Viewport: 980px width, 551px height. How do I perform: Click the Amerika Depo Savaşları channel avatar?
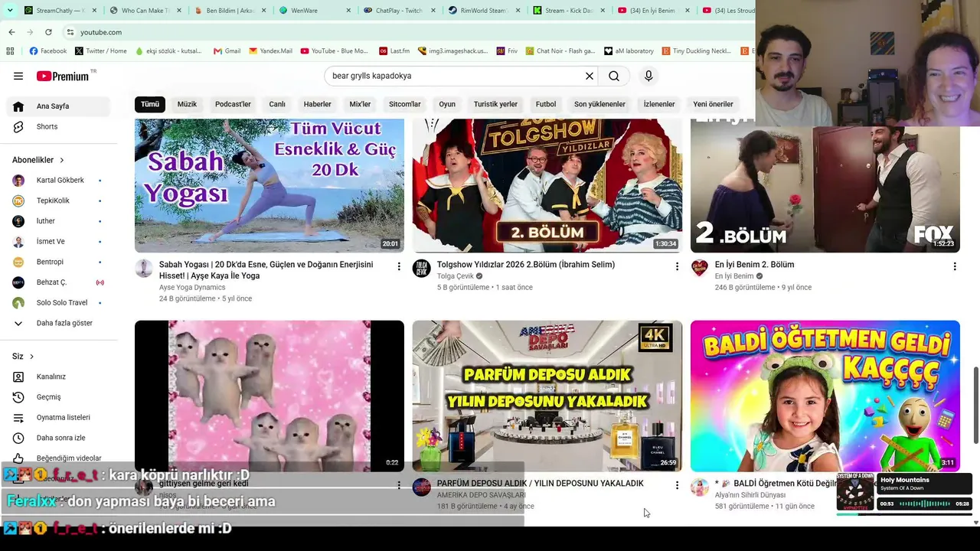pyautogui.click(x=422, y=487)
